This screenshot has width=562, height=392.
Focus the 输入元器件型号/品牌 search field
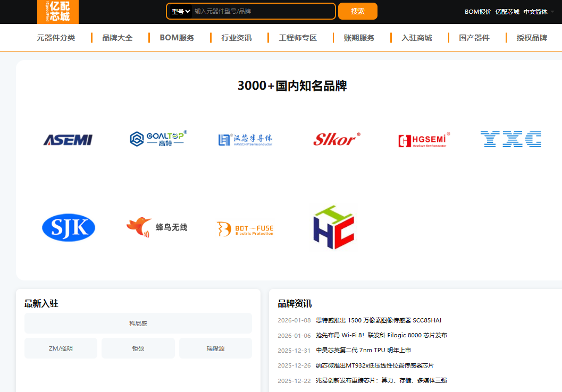point(263,12)
